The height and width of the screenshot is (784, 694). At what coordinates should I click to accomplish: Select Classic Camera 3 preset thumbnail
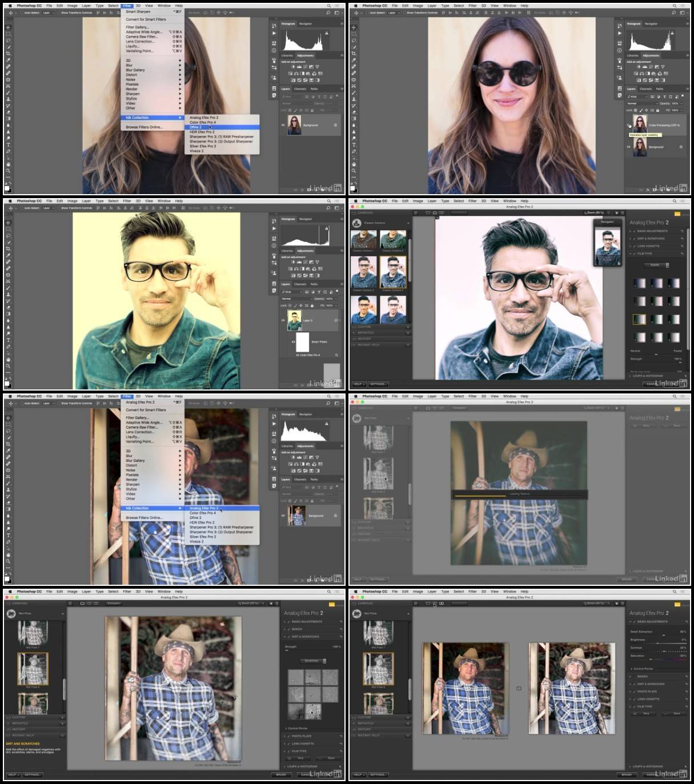(x=364, y=272)
